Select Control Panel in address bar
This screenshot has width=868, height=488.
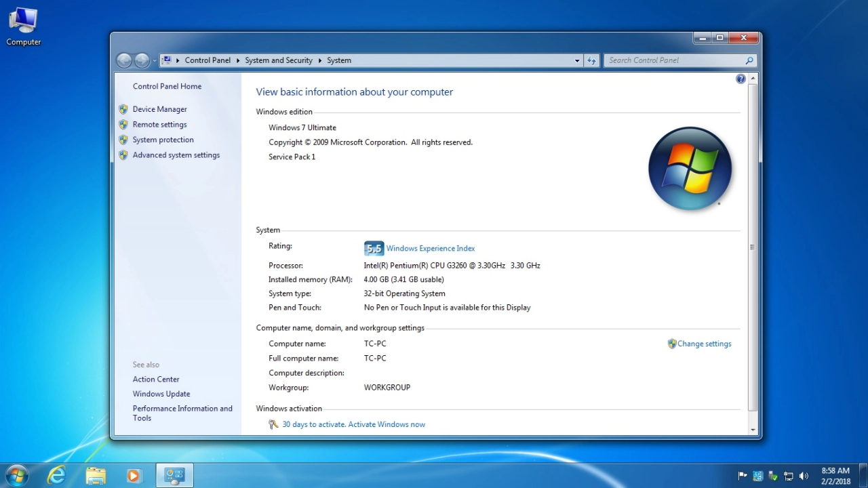208,60
